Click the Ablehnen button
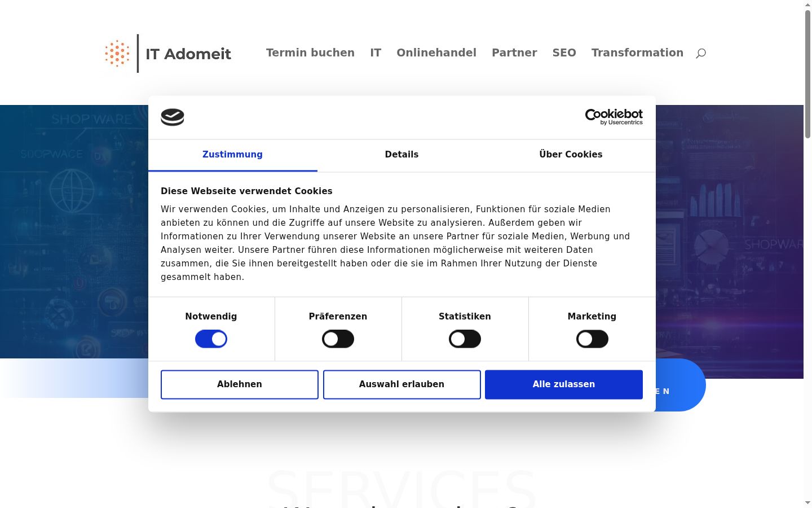 click(240, 384)
